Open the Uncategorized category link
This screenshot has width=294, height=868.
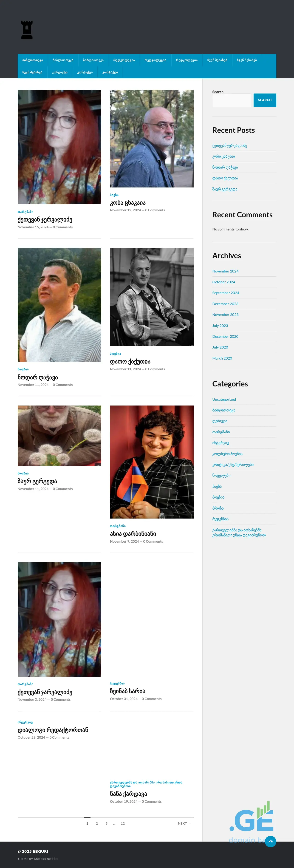pyautogui.click(x=224, y=399)
